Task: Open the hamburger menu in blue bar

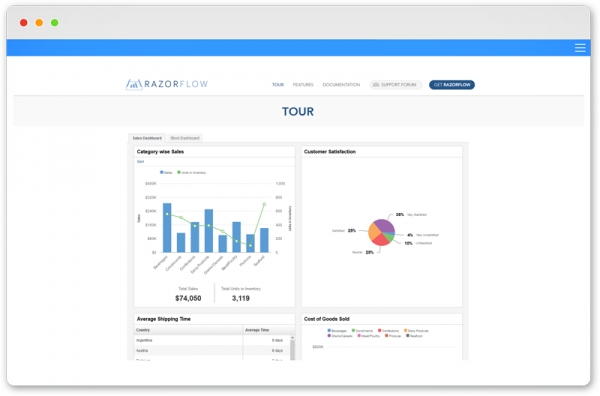Action: [x=580, y=48]
